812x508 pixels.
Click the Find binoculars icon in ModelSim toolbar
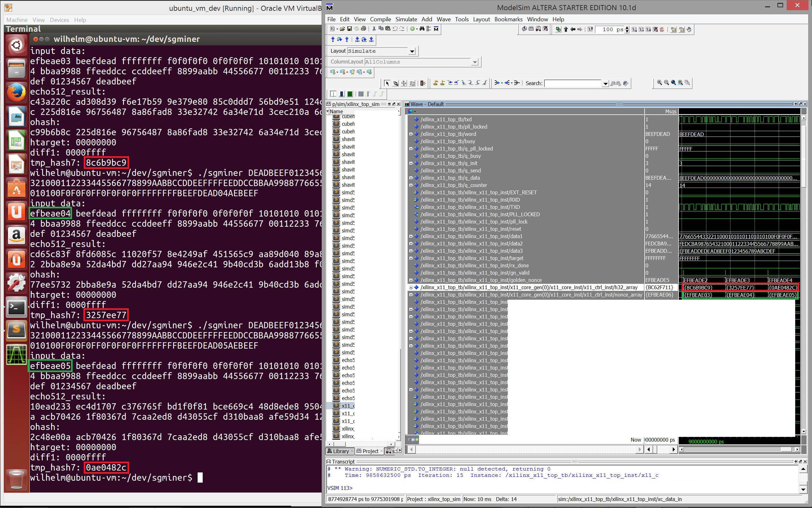422,29
